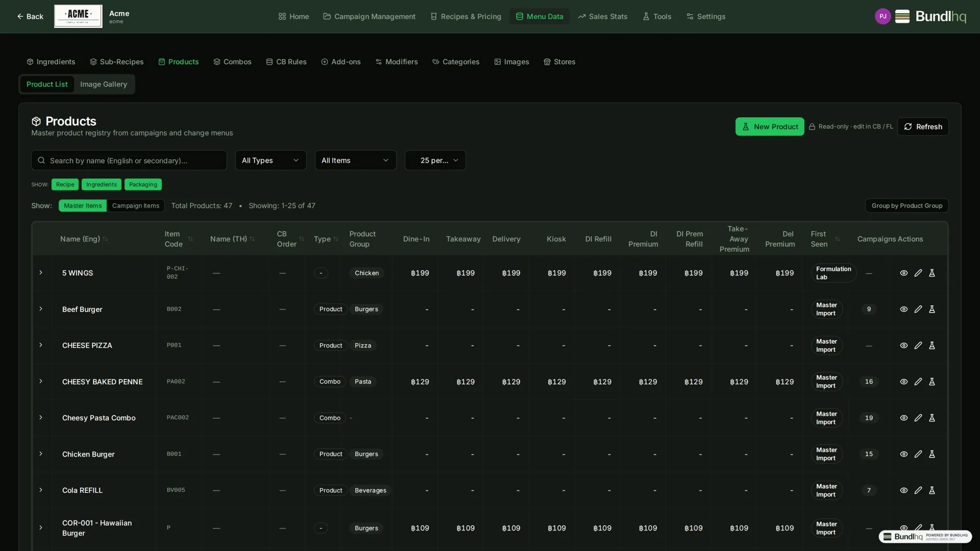Click the search magnifier icon
This screenshot has width=980, height=551.
[41, 160]
